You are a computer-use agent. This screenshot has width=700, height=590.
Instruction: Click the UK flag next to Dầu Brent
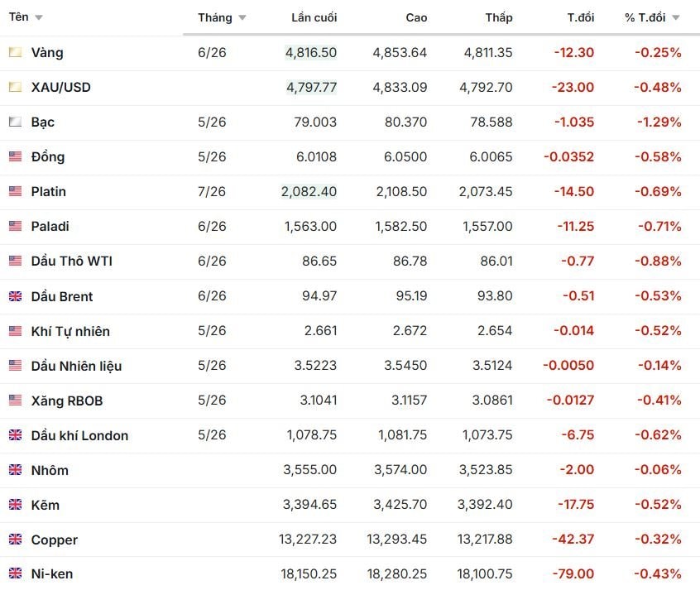pyautogui.click(x=15, y=296)
